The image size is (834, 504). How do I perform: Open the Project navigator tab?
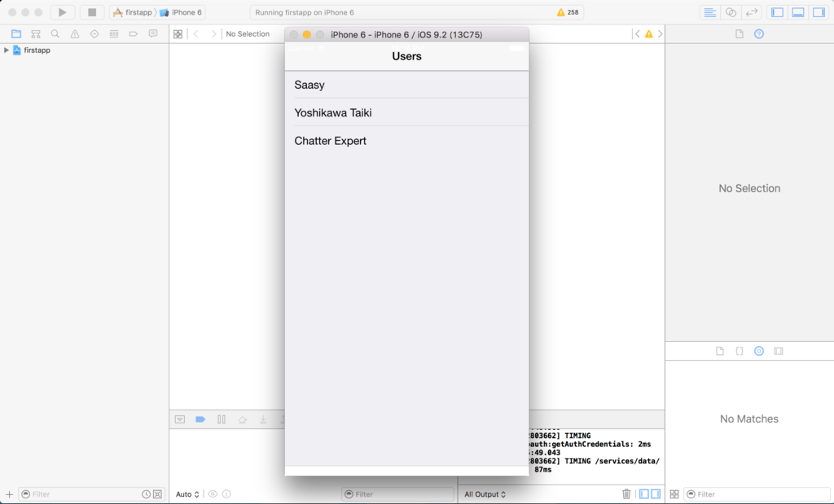coord(16,34)
